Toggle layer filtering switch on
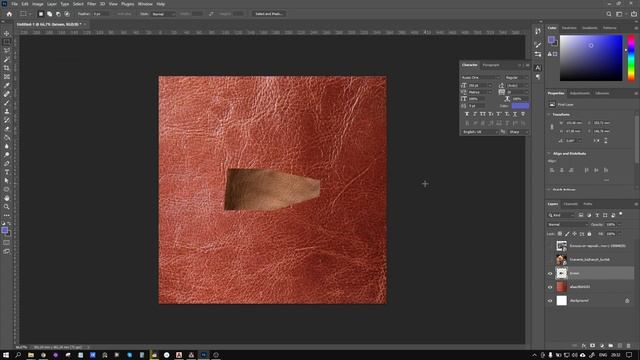 [621, 214]
